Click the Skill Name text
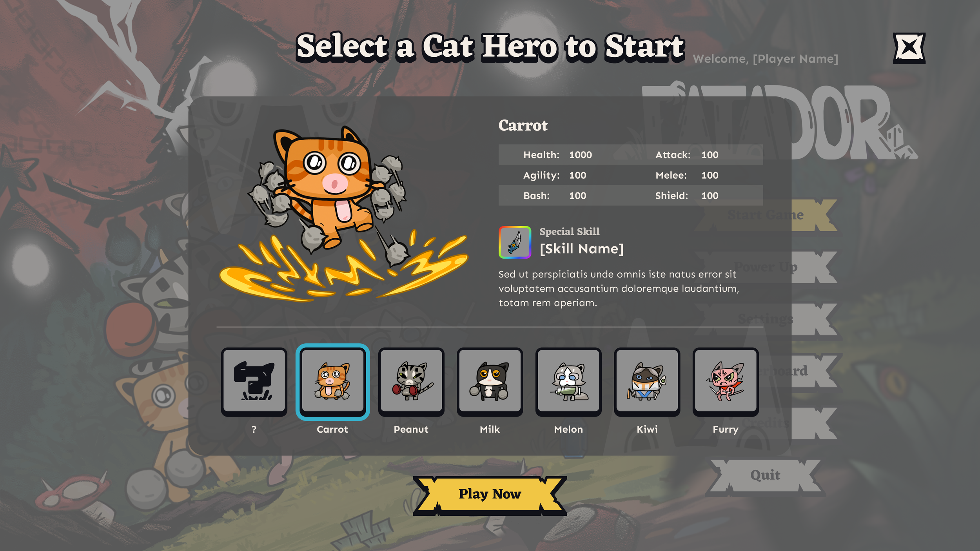 [x=581, y=249]
